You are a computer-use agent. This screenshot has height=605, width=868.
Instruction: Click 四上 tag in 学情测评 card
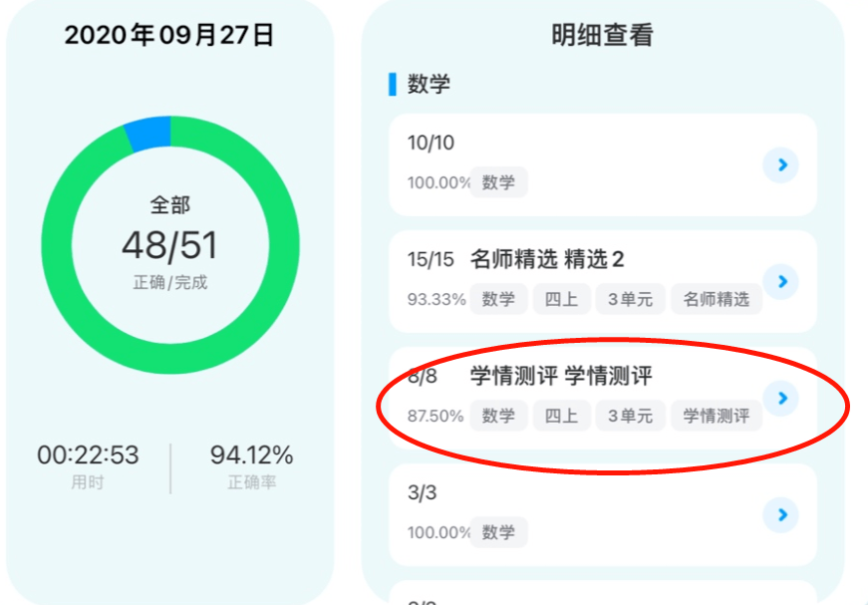click(561, 416)
